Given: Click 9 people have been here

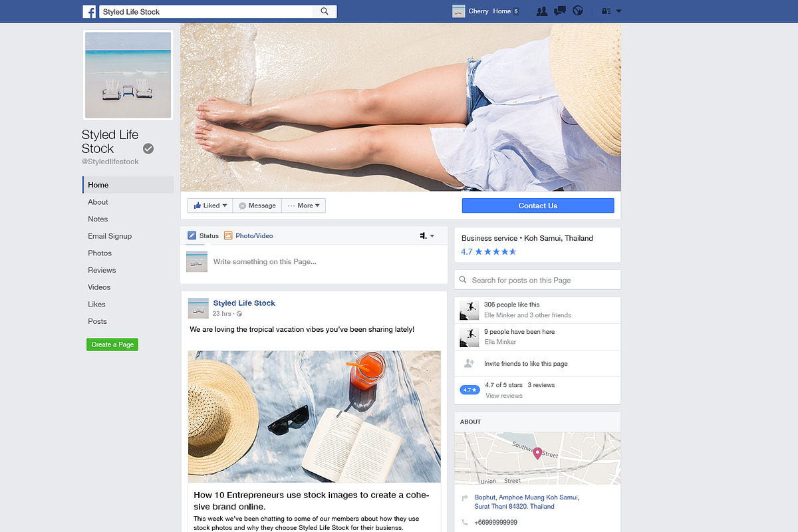Looking at the screenshot, I should 519,332.
